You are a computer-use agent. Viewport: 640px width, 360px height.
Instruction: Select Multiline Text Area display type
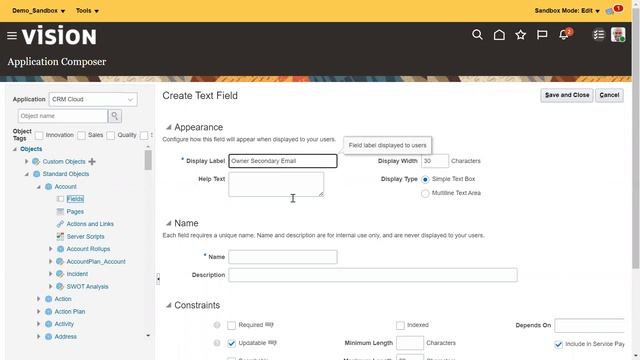tap(425, 193)
